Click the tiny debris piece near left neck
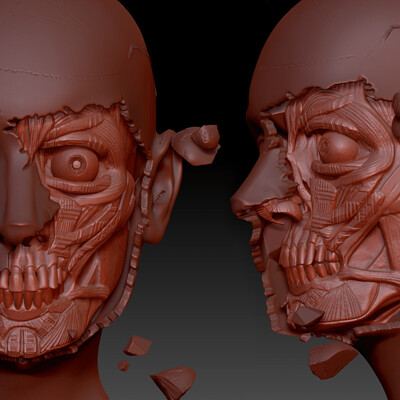This screenshot has width=400, height=400. (x=123, y=366)
